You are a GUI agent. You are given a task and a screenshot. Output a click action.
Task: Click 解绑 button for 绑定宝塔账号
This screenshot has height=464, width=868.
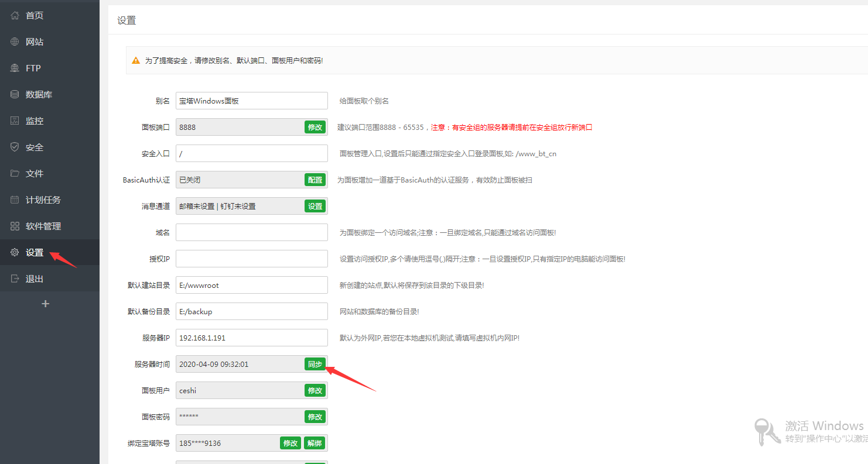point(315,443)
